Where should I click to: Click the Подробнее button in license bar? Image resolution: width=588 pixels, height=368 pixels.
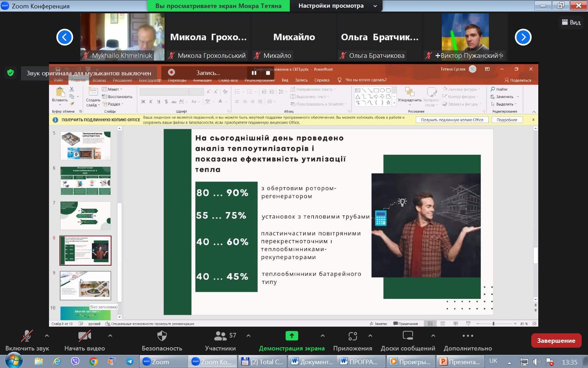pos(507,120)
